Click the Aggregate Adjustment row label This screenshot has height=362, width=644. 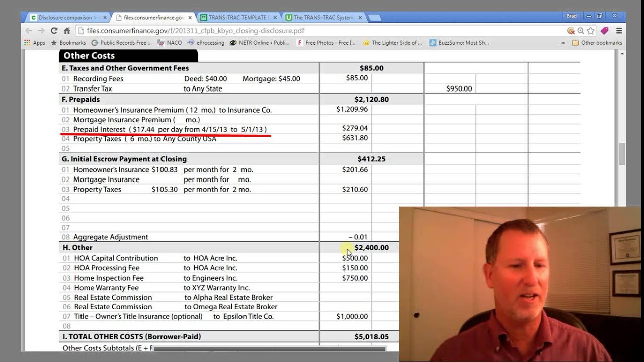(x=111, y=237)
